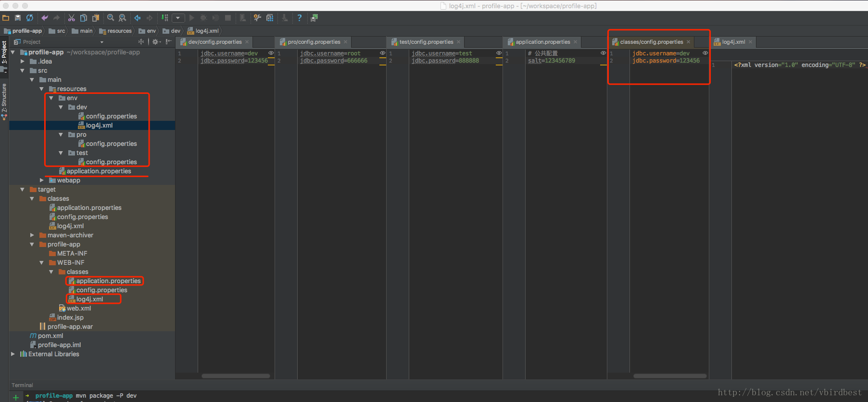Click the Back navigation arrow
868x402 pixels.
138,18
